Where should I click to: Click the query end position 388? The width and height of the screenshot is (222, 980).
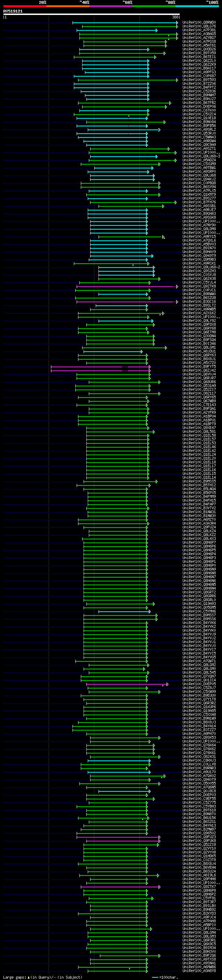coord(175,17)
